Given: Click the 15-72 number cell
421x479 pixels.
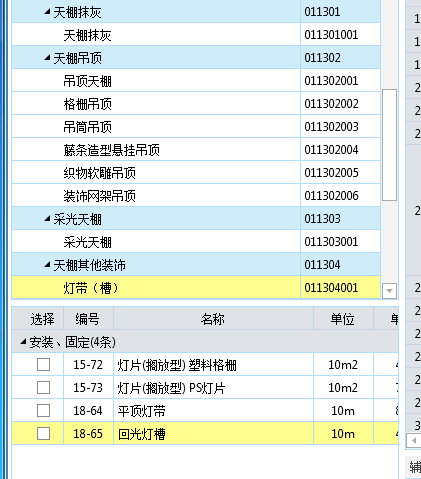Looking at the screenshot, I should 88,365.
